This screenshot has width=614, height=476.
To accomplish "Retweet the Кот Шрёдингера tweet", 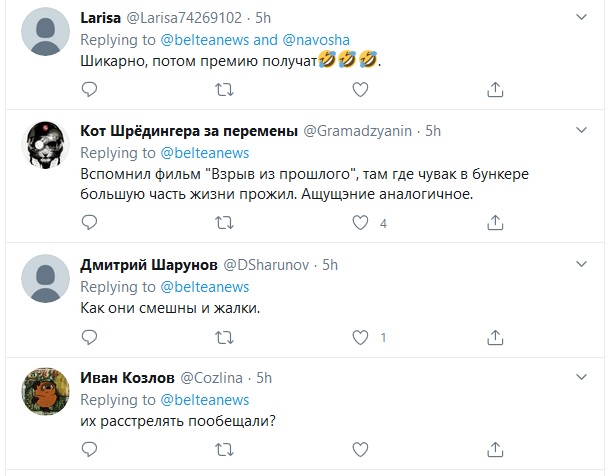I will pyautogui.click(x=224, y=223).
